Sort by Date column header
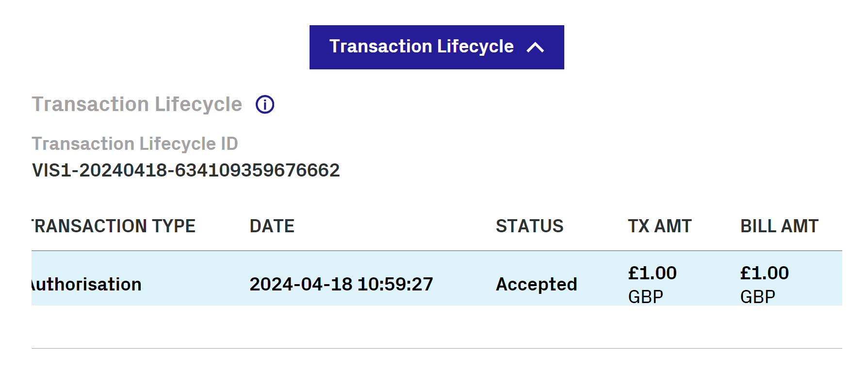Image resolution: width=868 pixels, height=369 pixels. tap(272, 226)
